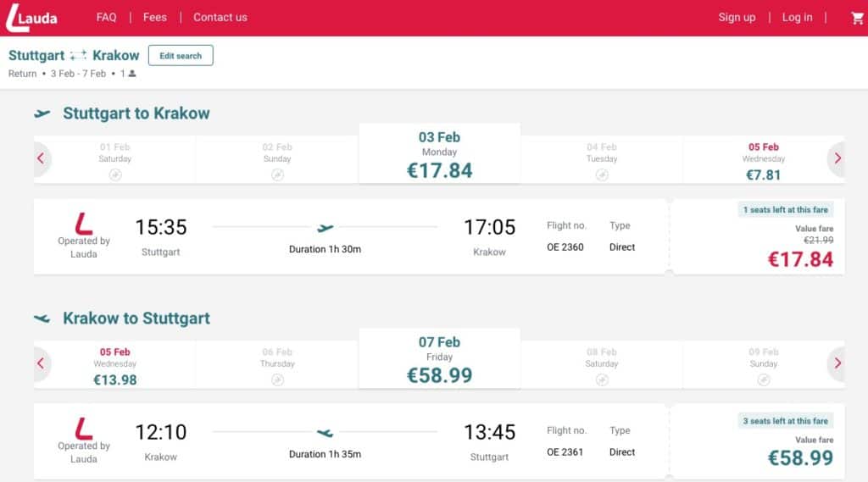
Task: Click the Lauda logo in header
Action: [31, 18]
